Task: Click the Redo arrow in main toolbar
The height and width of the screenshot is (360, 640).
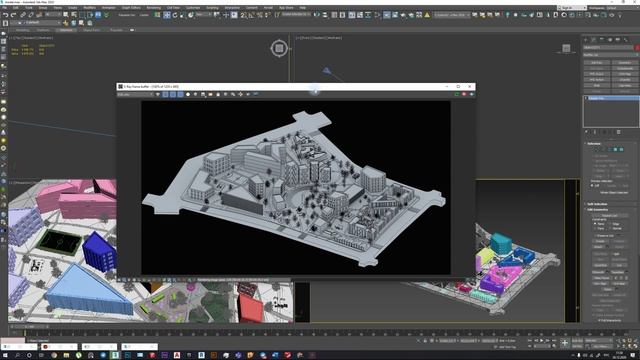Action: click(13, 15)
